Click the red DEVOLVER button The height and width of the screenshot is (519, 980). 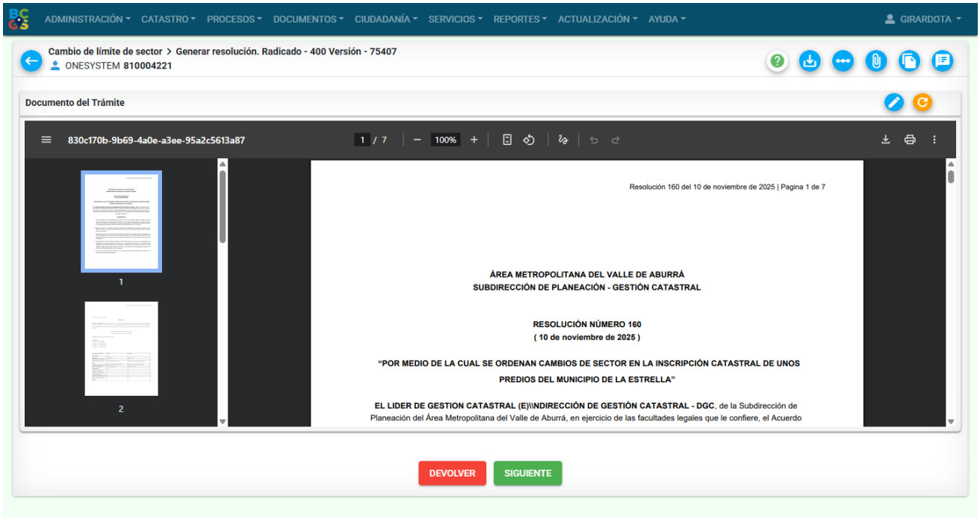pos(452,473)
